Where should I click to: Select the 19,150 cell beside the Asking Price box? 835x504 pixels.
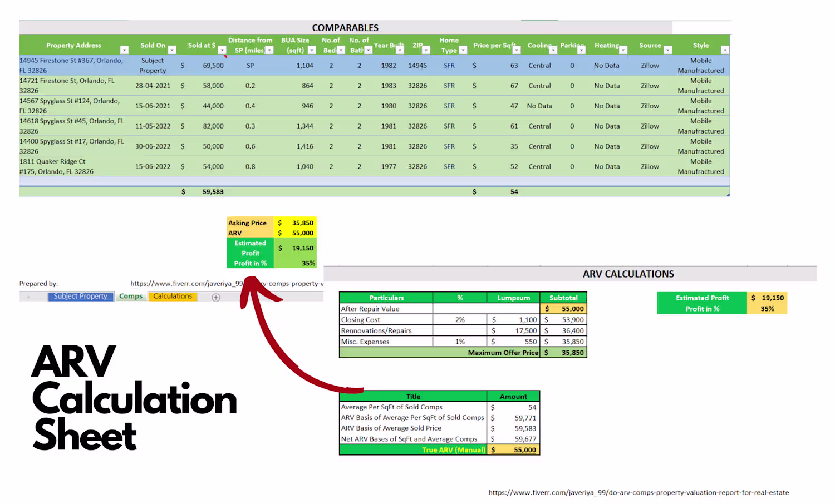pyautogui.click(x=296, y=248)
